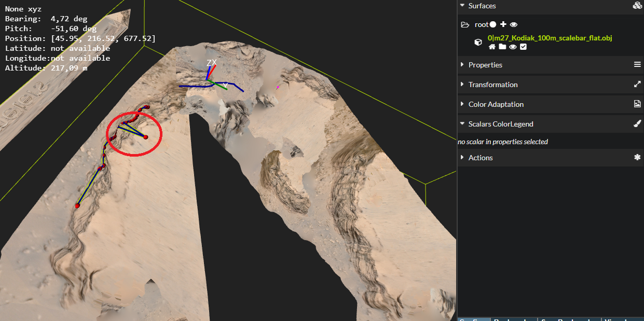Image resolution: width=644 pixels, height=321 pixels.
Task: Click the Properties hamburger list icon
Action: pos(637,65)
